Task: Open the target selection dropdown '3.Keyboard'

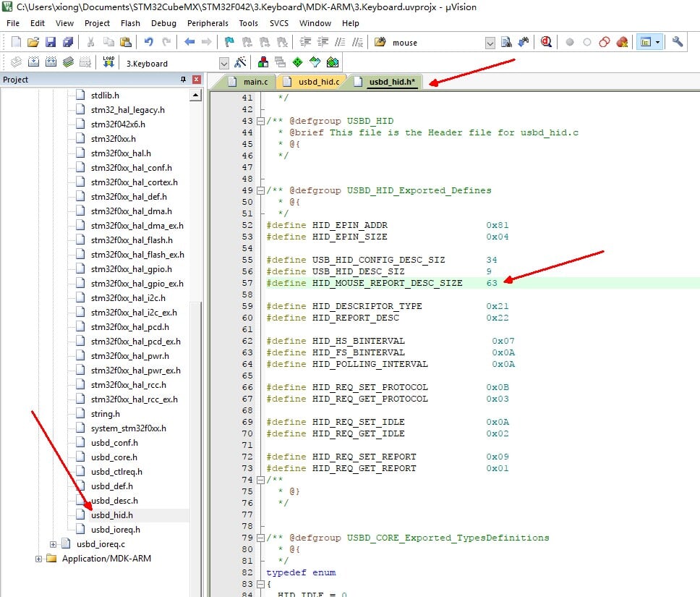Action: 223,64
